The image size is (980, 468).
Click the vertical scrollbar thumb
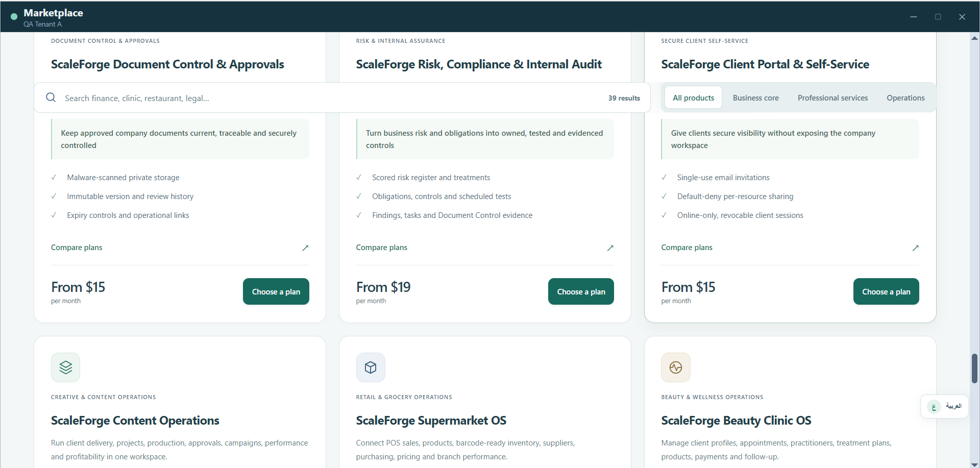(x=974, y=368)
